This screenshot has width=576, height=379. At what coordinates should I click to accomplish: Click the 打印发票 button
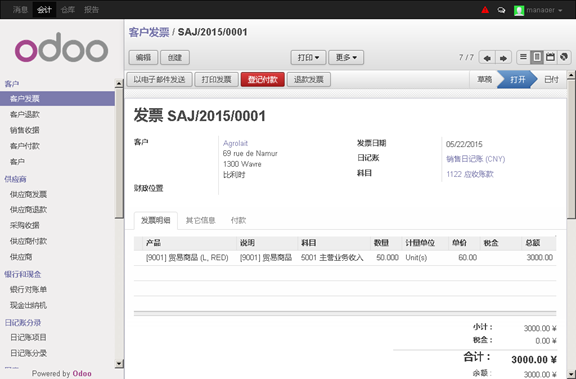coord(216,80)
